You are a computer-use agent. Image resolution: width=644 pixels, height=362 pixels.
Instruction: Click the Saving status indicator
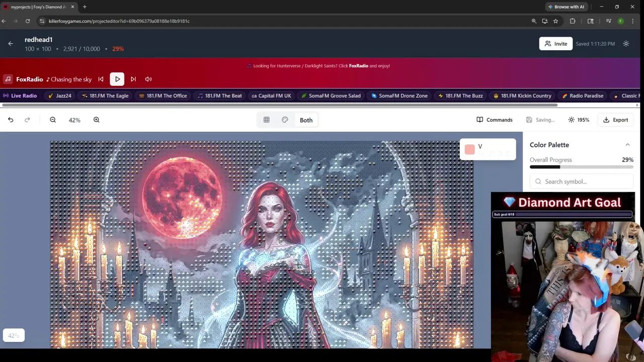click(540, 120)
